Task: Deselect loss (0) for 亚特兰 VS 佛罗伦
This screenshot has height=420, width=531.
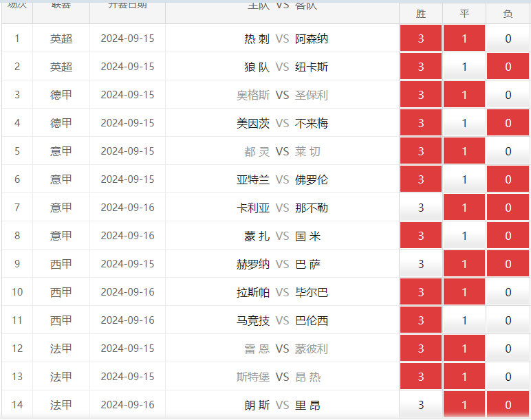Action: [x=508, y=179]
